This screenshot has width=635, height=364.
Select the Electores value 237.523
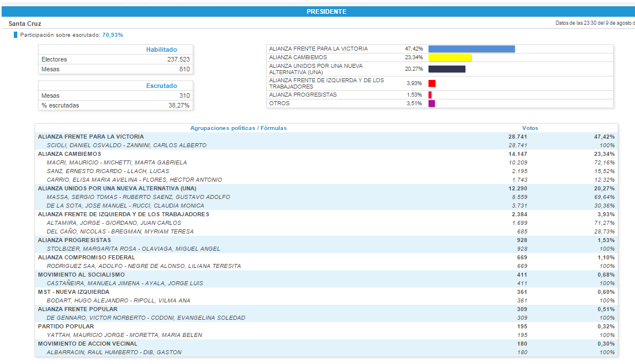pyautogui.click(x=178, y=59)
